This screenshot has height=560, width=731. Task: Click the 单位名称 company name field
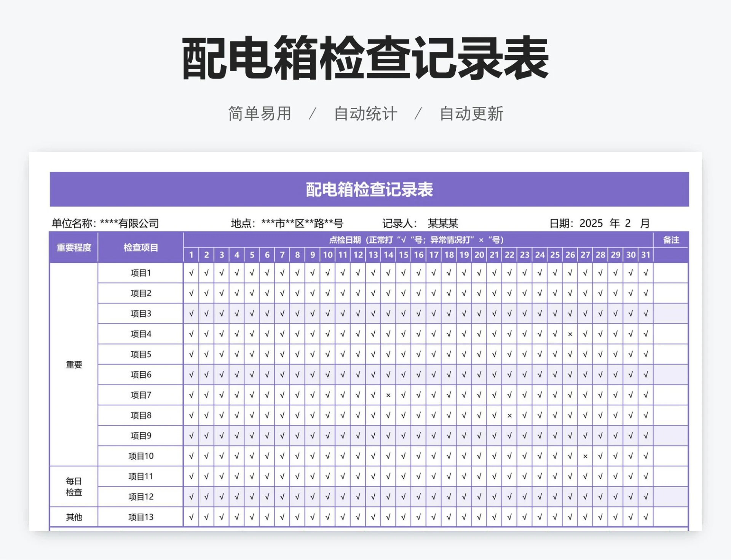click(x=129, y=223)
